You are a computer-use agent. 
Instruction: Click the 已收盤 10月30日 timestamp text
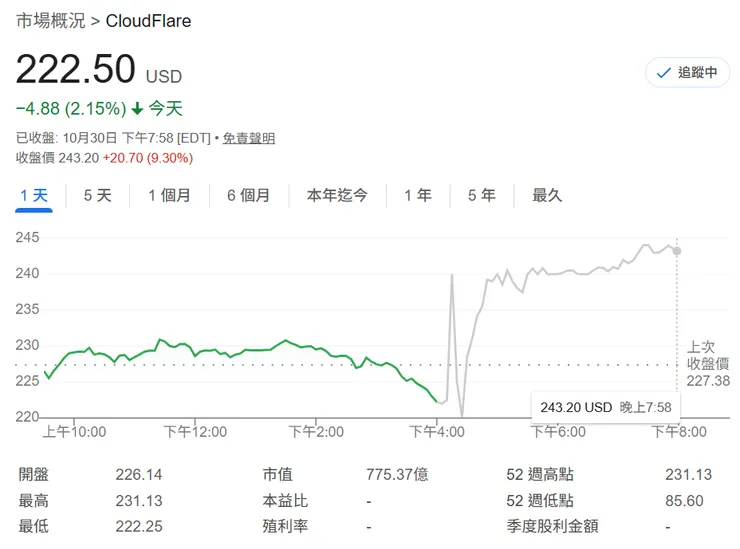tap(113, 138)
